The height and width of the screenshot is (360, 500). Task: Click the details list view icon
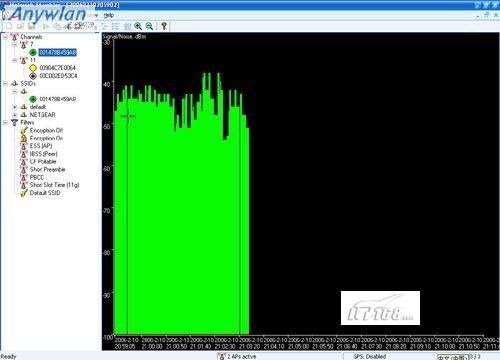pos(116,26)
